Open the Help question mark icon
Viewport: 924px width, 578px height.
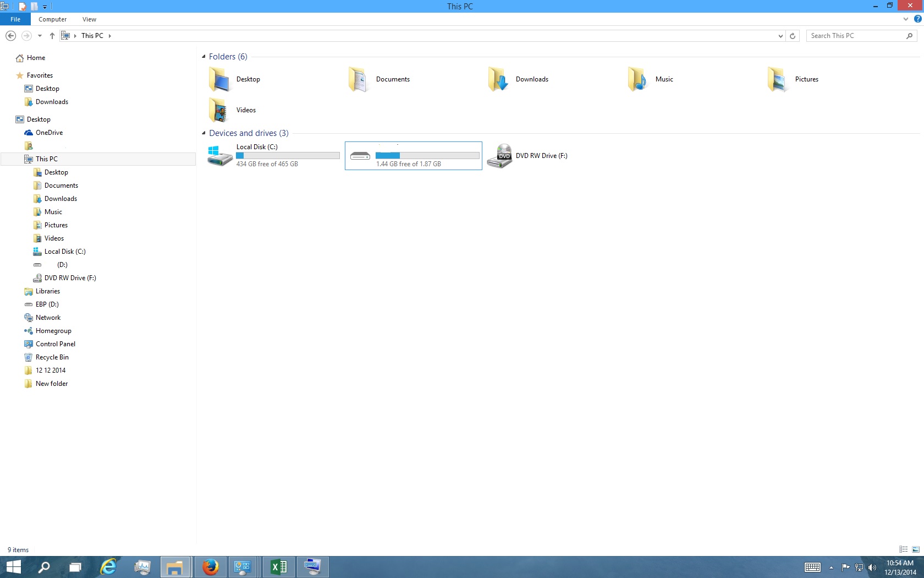917,19
